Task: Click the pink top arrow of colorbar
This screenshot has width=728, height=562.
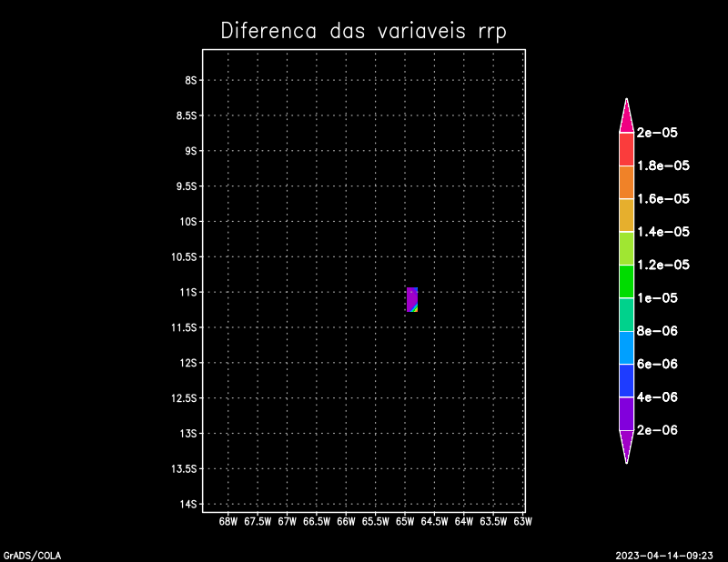Action: [626, 116]
